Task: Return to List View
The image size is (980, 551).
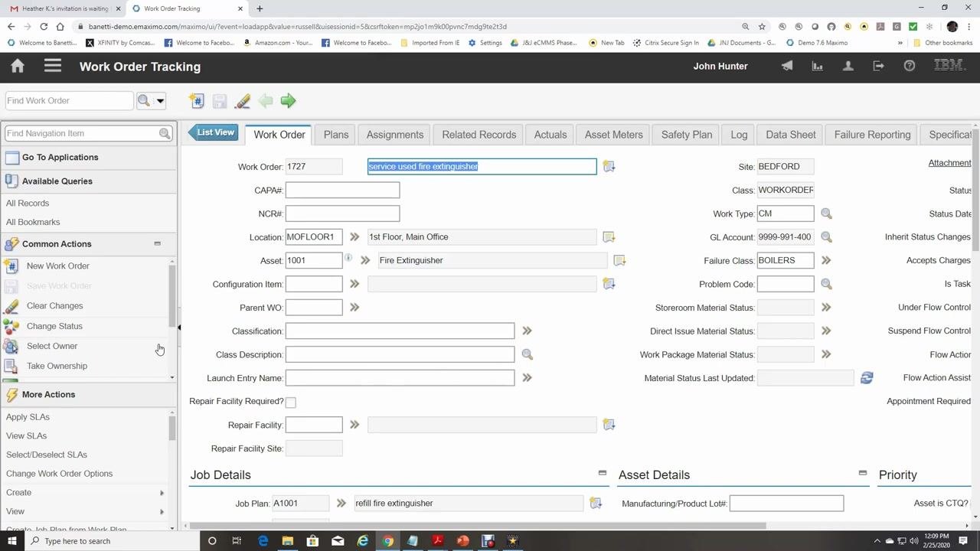Action: (214, 132)
